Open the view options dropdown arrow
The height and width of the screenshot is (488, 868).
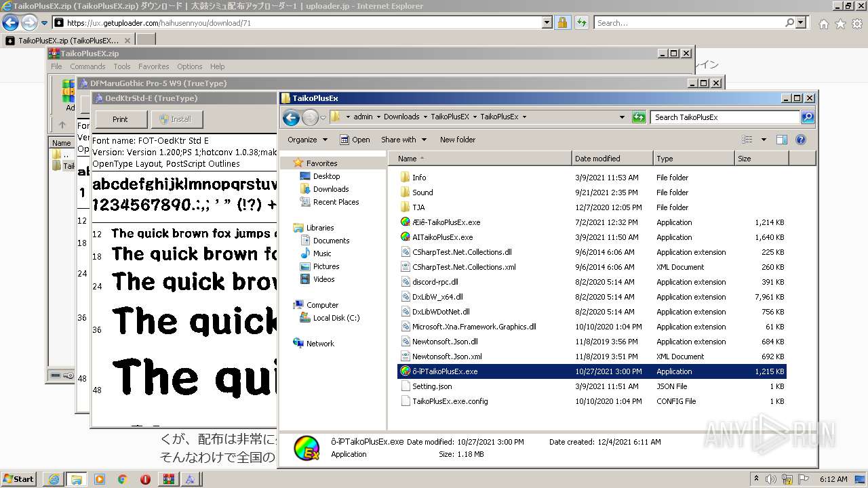click(764, 140)
